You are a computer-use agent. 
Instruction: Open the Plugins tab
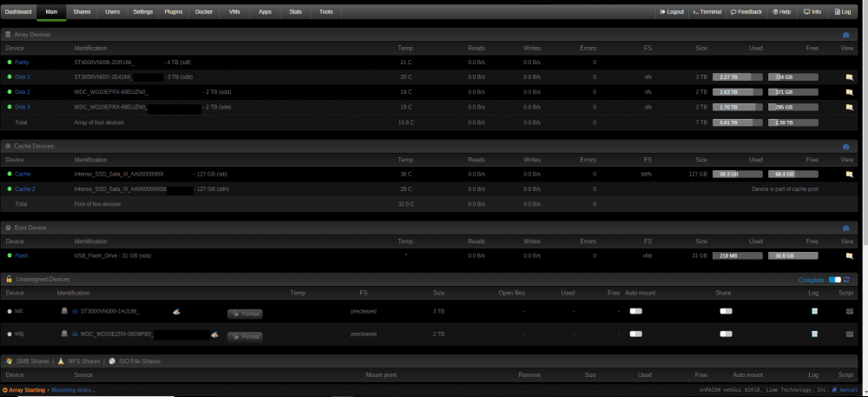(x=174, y=11)
